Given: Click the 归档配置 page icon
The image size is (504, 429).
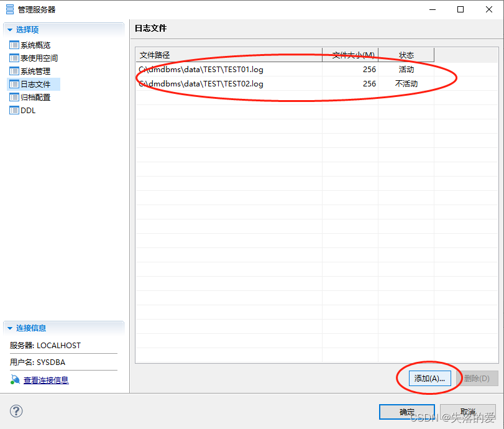Looking at the screenshot, I should click(14, 97).
